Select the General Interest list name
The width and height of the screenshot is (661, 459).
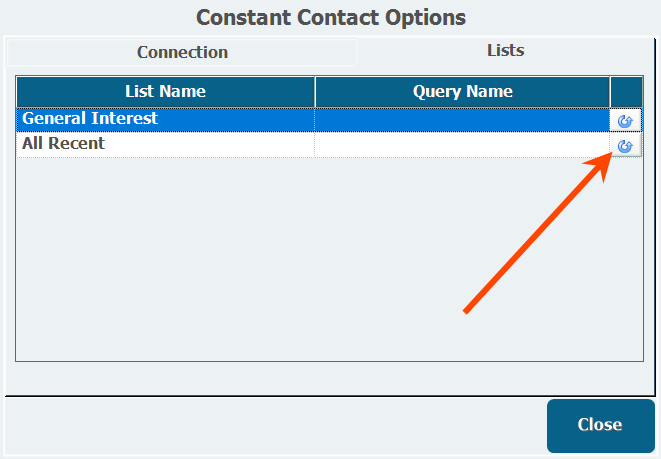click(90, 119)
